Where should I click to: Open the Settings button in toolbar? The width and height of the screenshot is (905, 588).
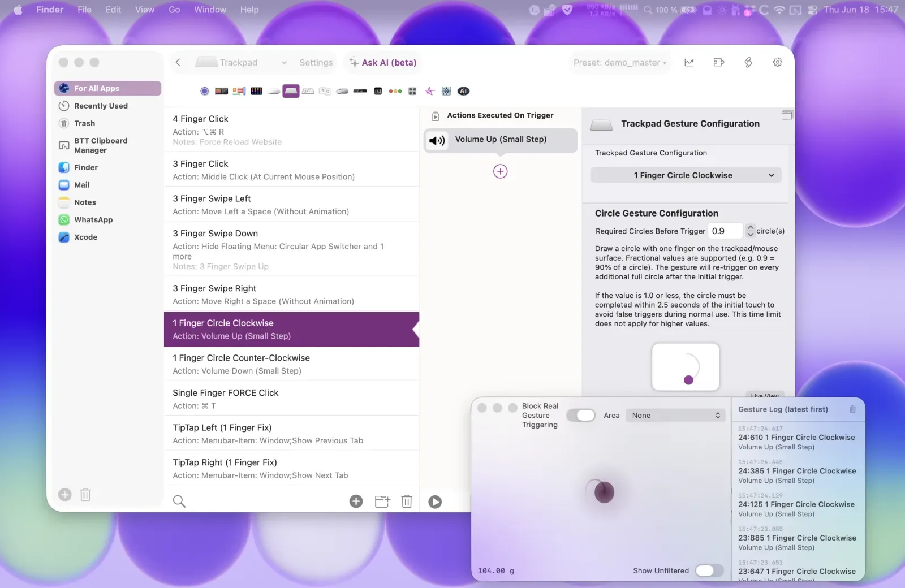(x=316, y=63)
